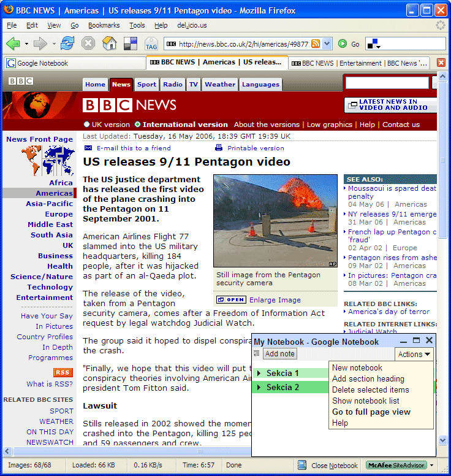The width and height of the screenshot is (451, 476).
Task: Choose Delete selected items menu item
Action: click(x=370, y=390)
